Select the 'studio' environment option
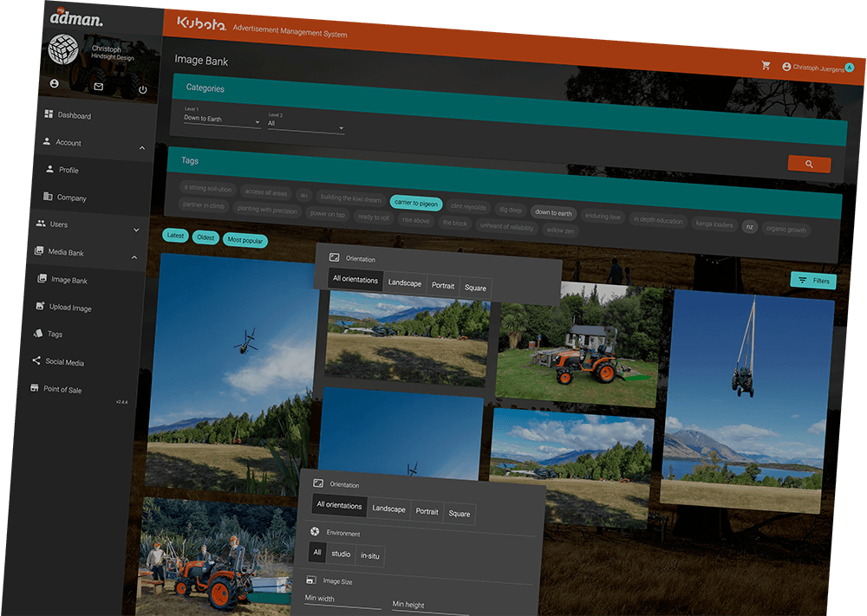The width and height of the screenshot is (867, 616). 341,554
